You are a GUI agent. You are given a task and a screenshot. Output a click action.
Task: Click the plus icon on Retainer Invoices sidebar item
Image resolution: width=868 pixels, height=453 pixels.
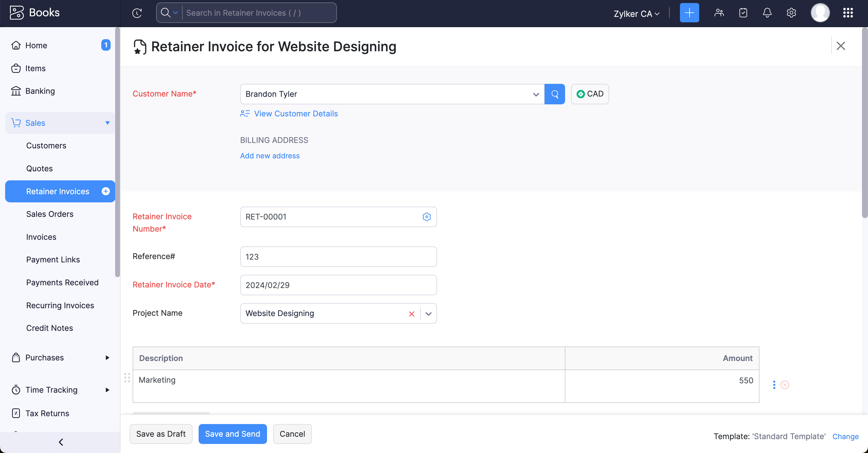point(105,191)
